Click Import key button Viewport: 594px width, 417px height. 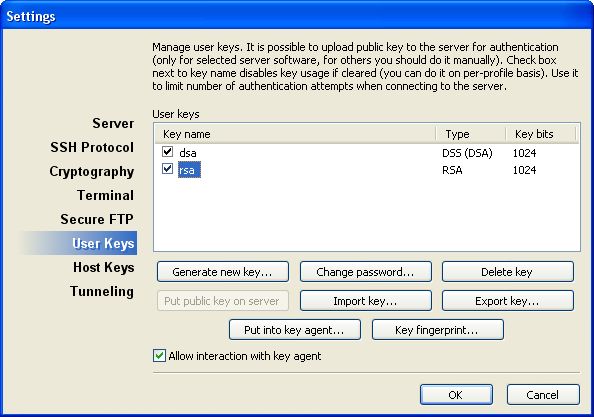click(366, 301)
